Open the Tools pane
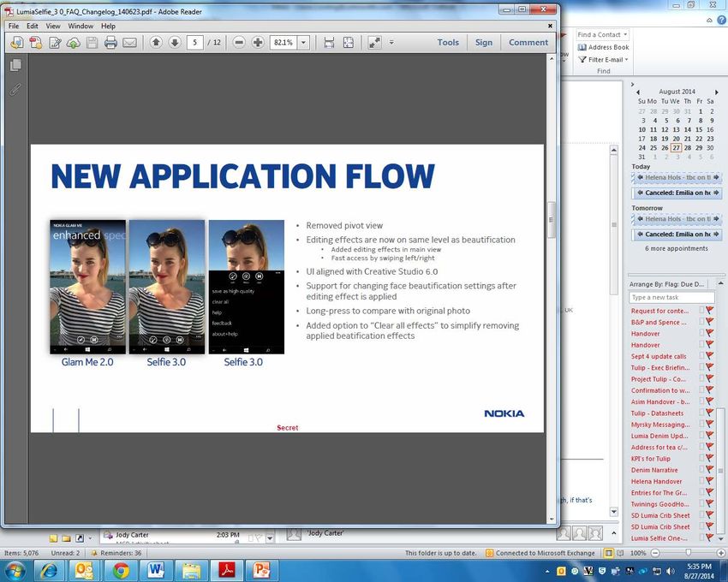The image size is (728, 582). [448, 42]
